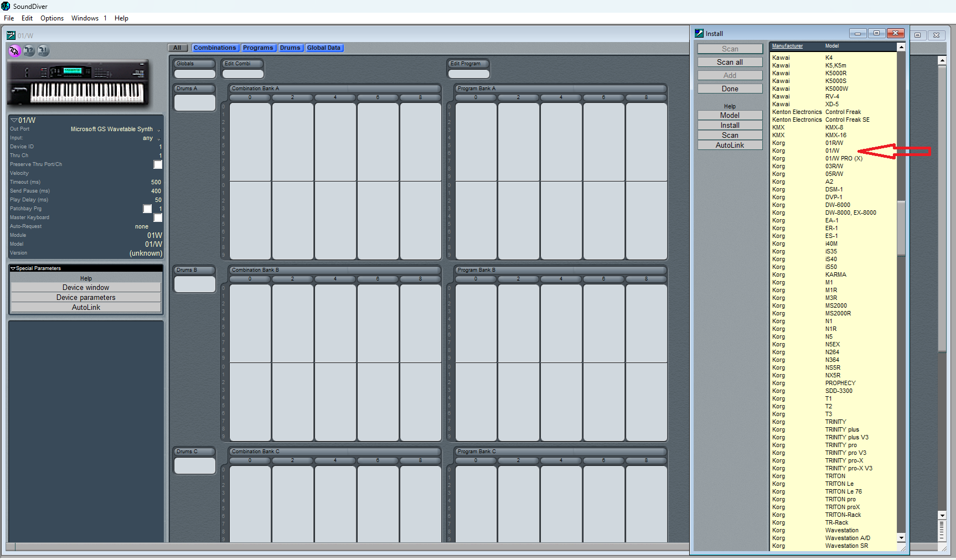Switch to the Drums tab
The image size is (956, 560).
click(290, 48)
